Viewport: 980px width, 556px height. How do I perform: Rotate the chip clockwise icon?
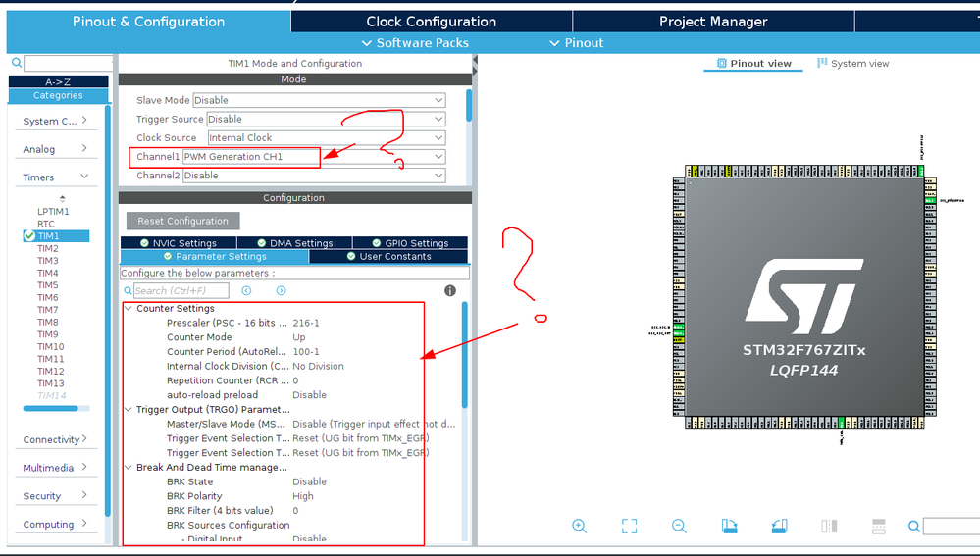(729, 526)
